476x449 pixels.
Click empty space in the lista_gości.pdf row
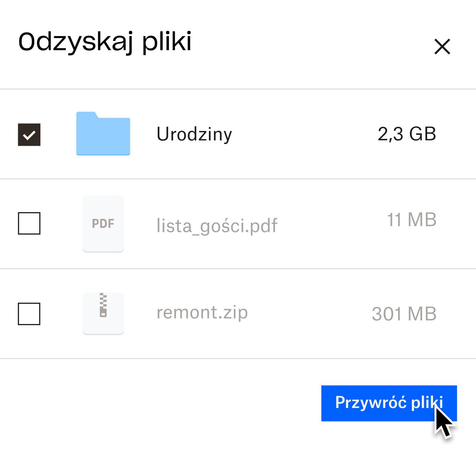pyautogui.click(x=331, y=224)
